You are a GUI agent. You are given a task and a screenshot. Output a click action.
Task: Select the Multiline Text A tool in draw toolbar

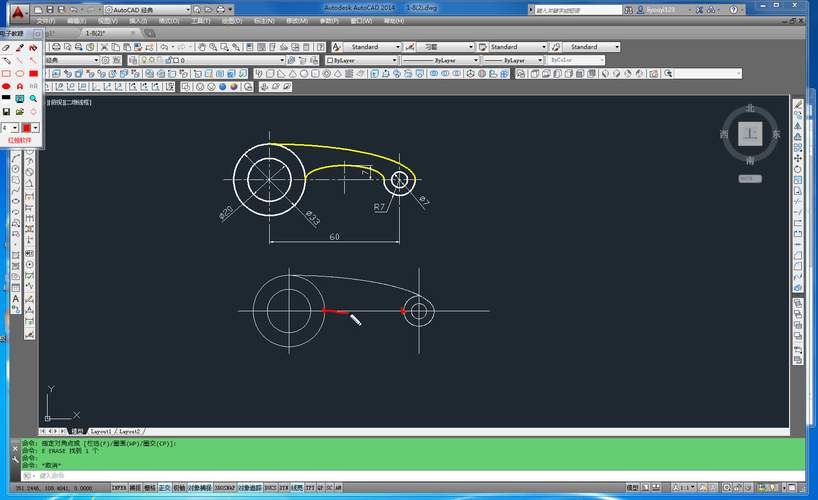click(x=16, y=299)
